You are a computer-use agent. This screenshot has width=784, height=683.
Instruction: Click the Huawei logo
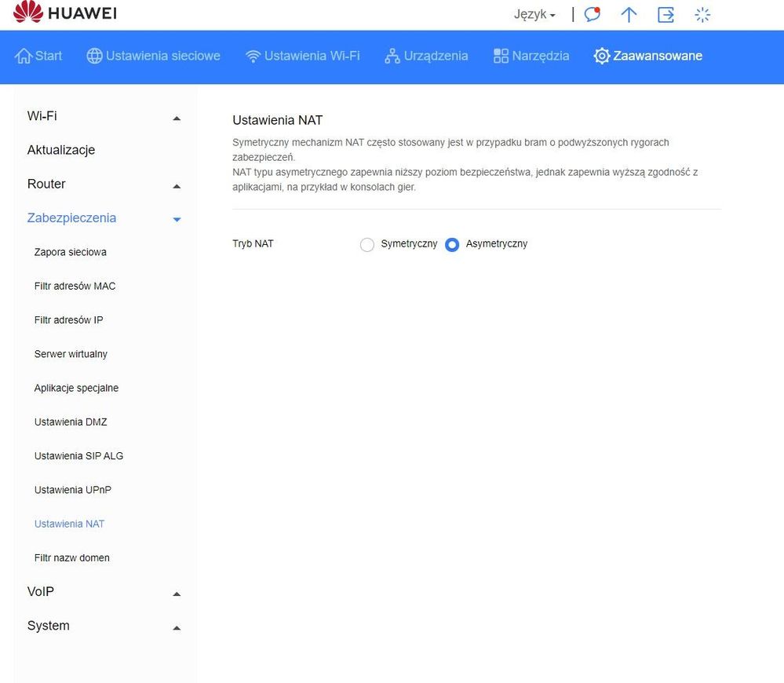(x=65, y=12)
